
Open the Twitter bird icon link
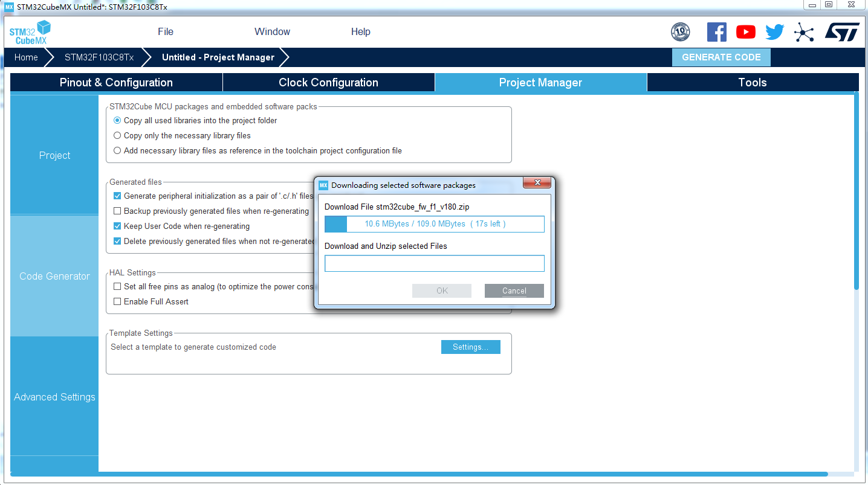pyautogui.click(x=774, y=32)
